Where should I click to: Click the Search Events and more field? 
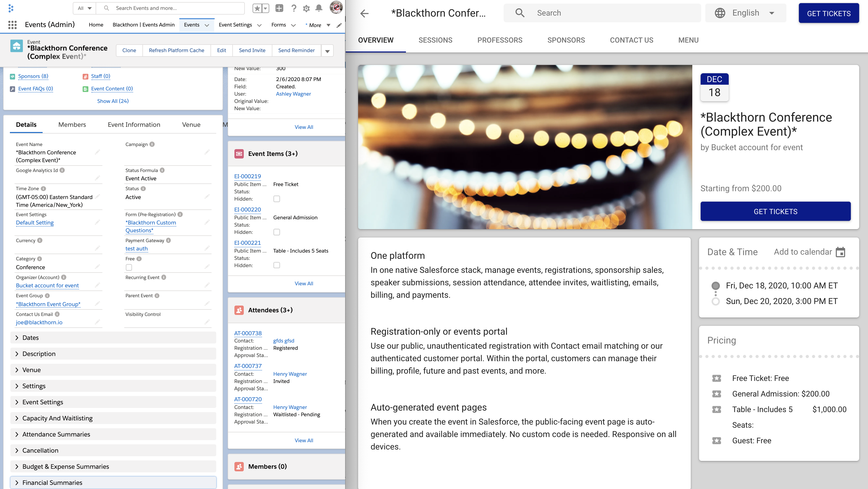(170, 8)
